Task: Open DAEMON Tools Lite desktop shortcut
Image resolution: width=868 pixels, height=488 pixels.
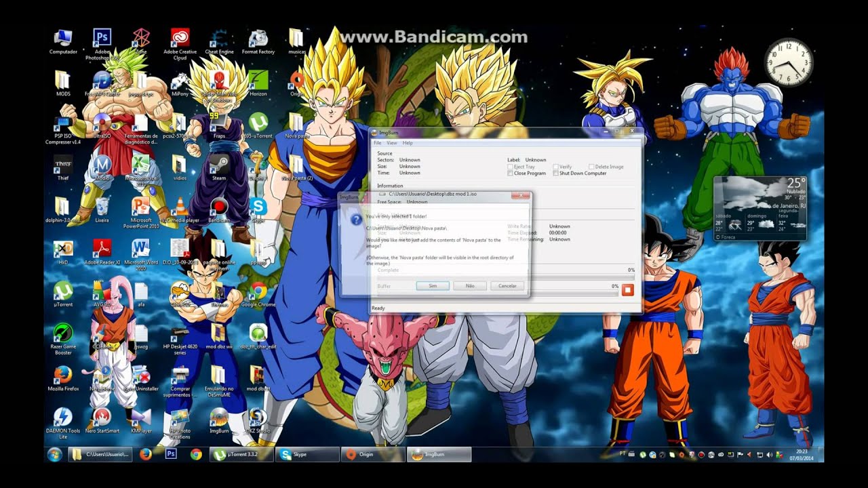Action: click(63, 423)
